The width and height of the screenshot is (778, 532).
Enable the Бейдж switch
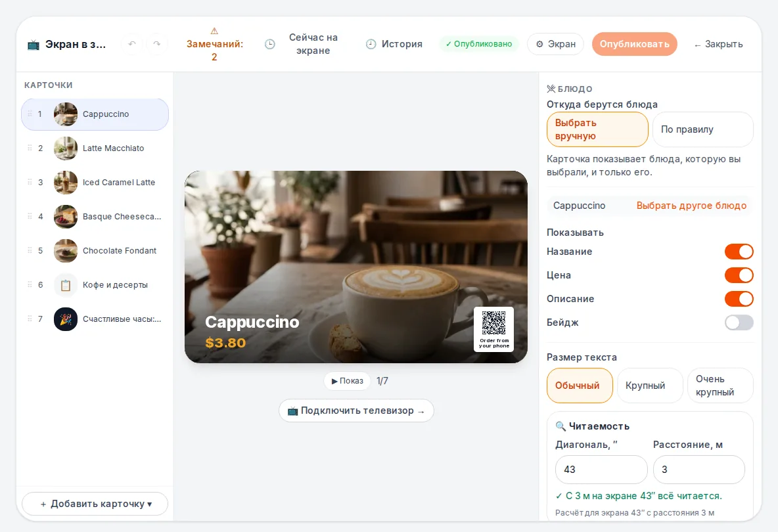click(739, 322)
